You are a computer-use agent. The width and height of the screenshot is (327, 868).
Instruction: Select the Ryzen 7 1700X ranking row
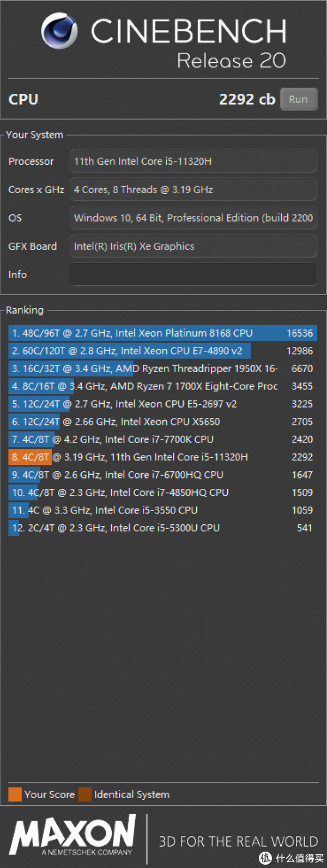click(162, 386)
